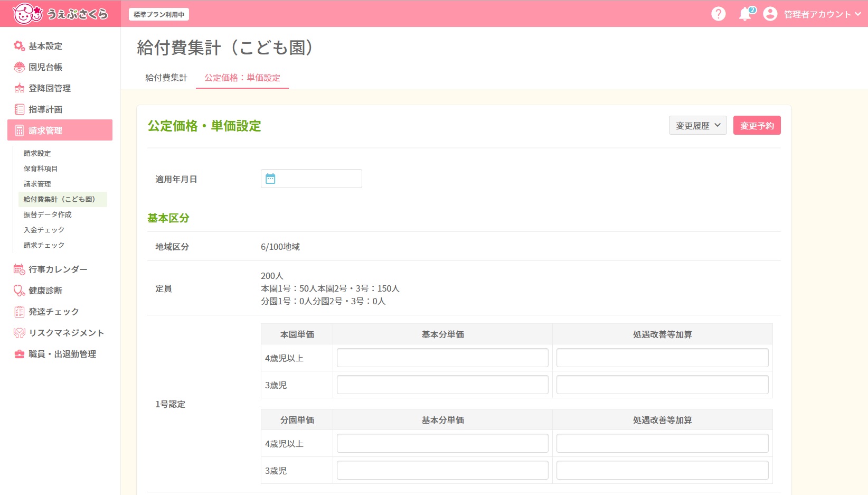Image resolution: width=868 pixels, height=495 pixels.
Task: Click the 健康診断 stethoscope icon
Action: pos(20,291)
